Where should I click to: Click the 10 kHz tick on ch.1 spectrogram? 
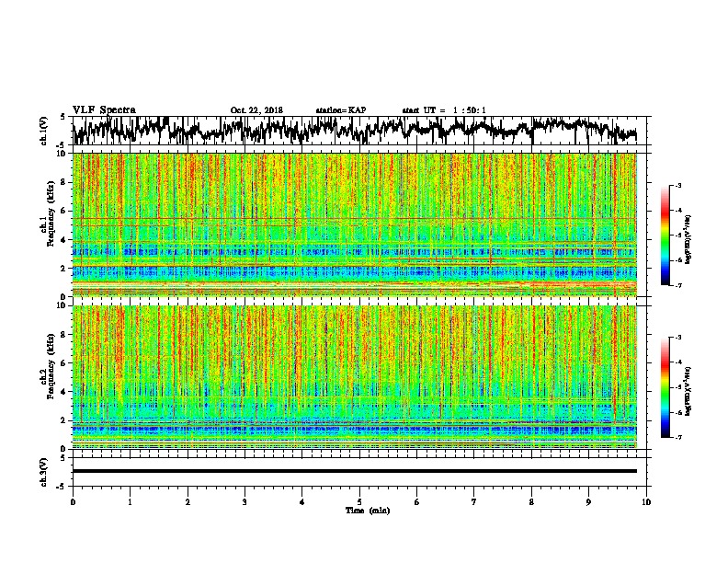point(63,154)
